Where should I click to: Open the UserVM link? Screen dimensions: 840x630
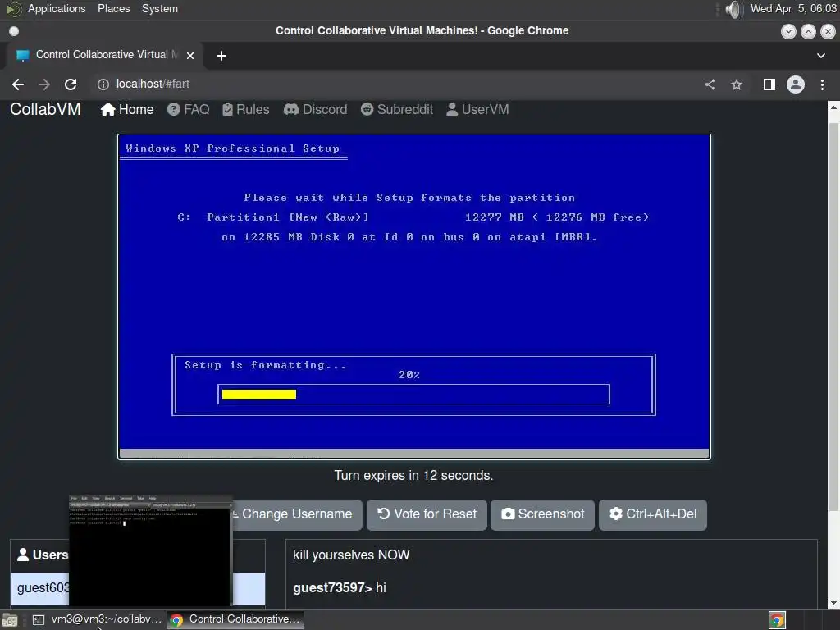point(477,109)
